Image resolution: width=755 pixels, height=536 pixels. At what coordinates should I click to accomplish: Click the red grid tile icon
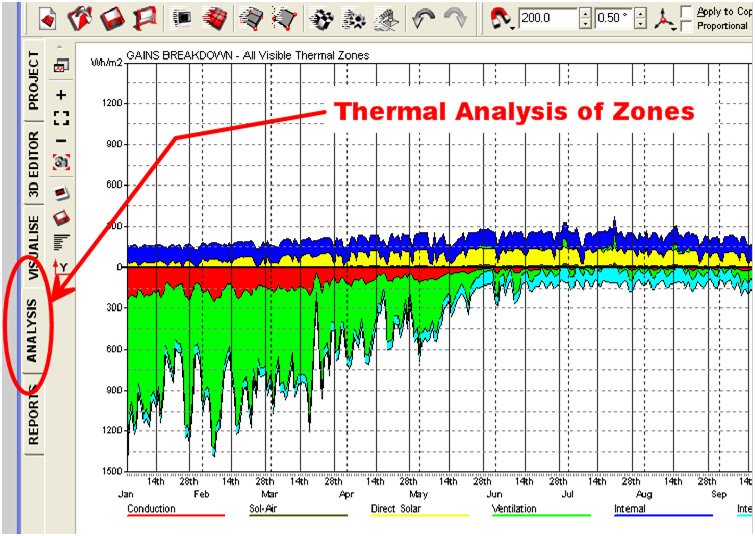tap(213, 19)
